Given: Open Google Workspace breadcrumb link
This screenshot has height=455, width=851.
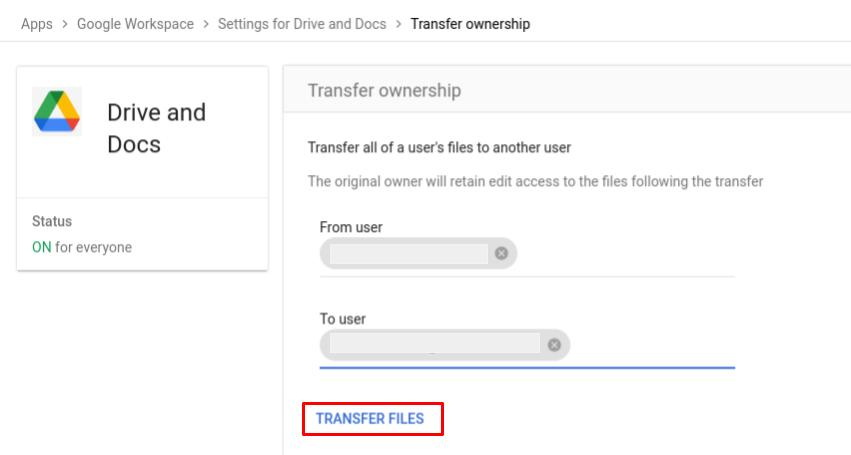Looking at the screenshot, I should [x=135, y=24].
